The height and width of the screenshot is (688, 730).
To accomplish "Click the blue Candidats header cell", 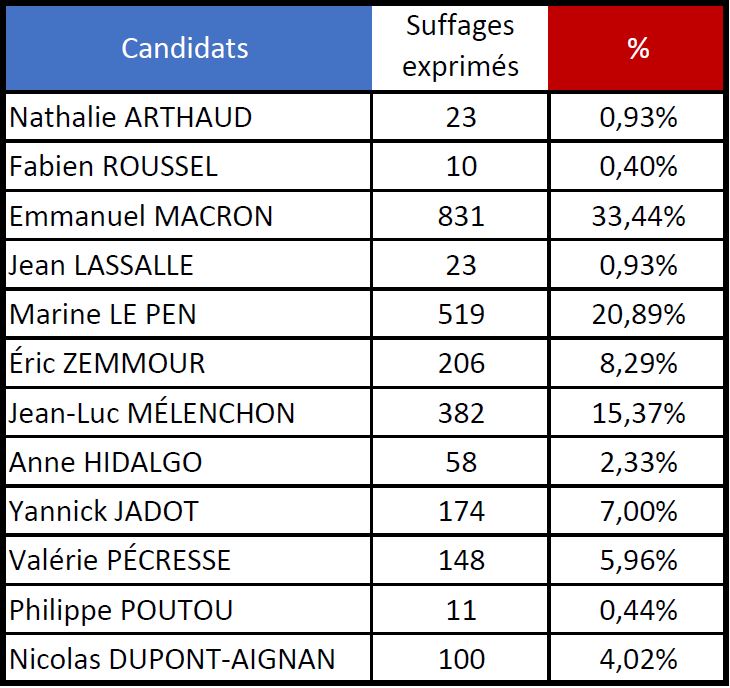I will click(x=186, y=48).
